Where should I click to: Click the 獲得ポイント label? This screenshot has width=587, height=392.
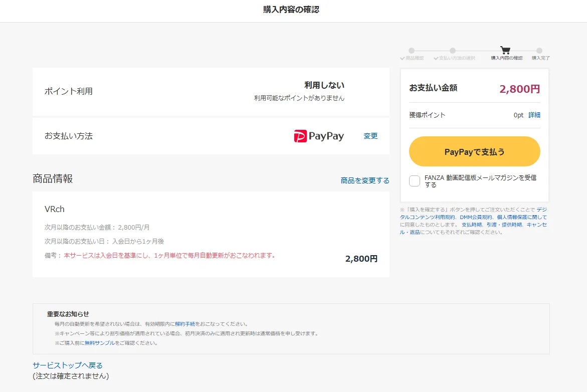coord(427,115)
